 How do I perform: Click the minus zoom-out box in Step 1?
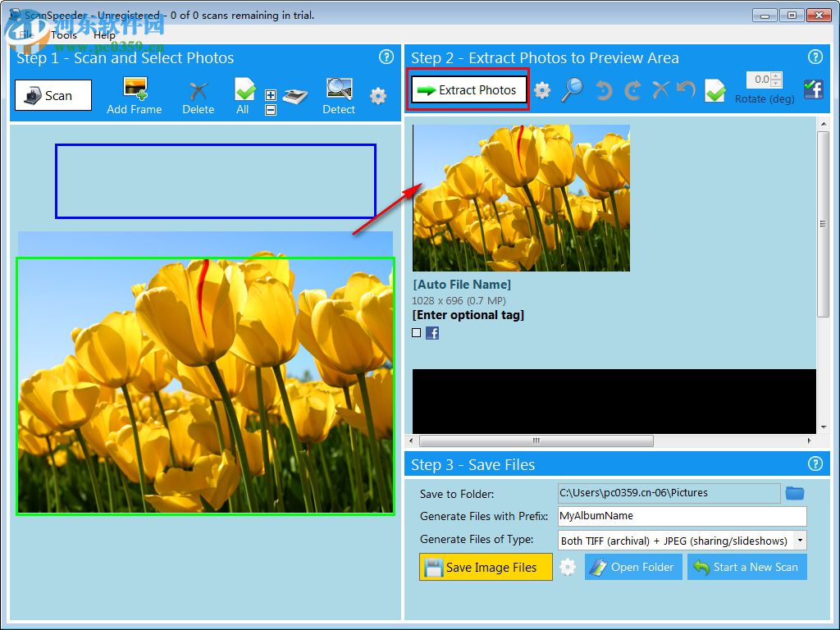271,110
